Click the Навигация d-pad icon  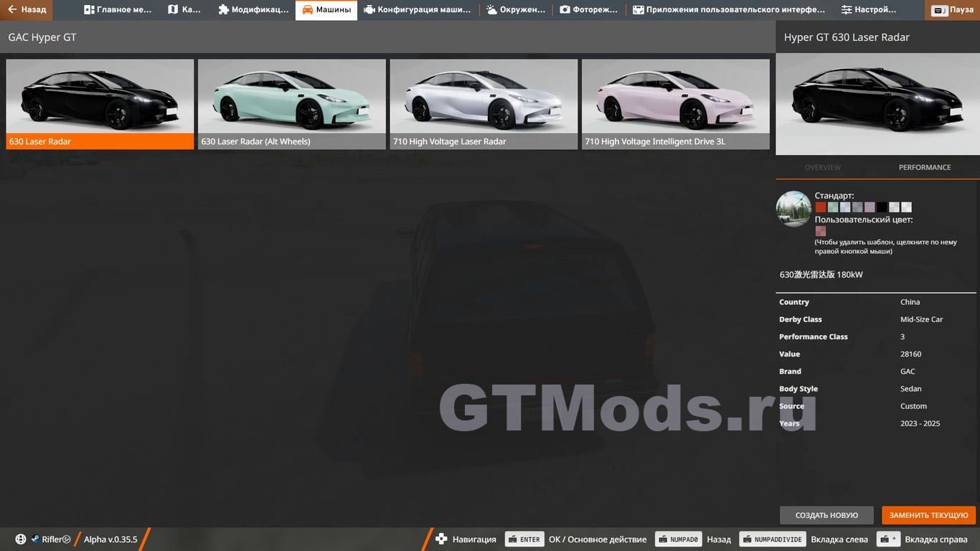(441, 539)
